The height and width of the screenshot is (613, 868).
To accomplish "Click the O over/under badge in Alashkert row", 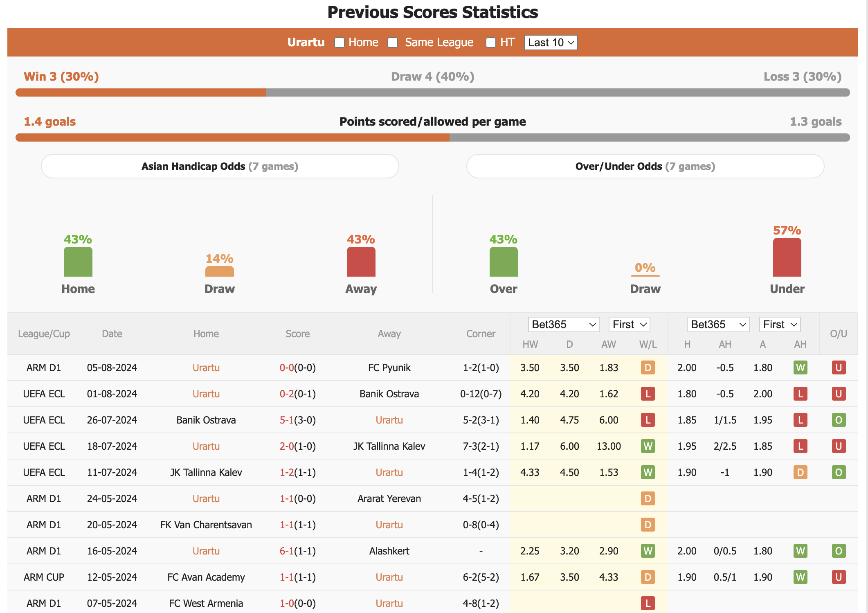I will pos(839,551).
